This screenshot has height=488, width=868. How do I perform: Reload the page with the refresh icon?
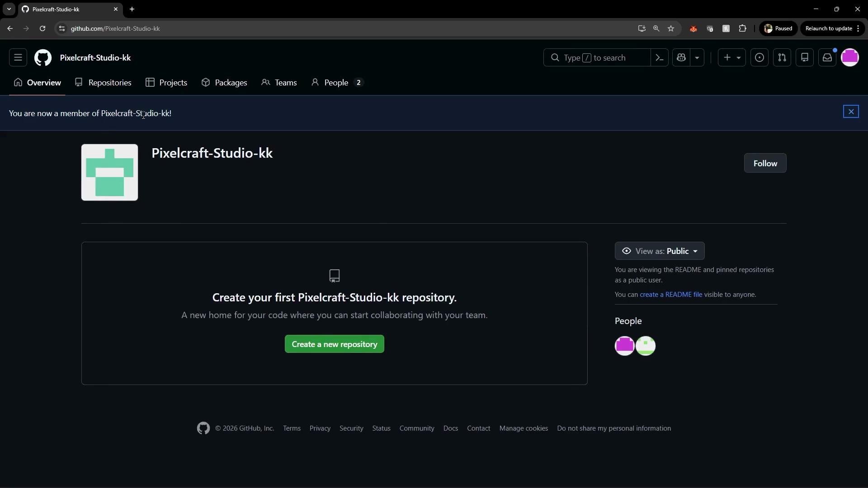click(42, 28)
